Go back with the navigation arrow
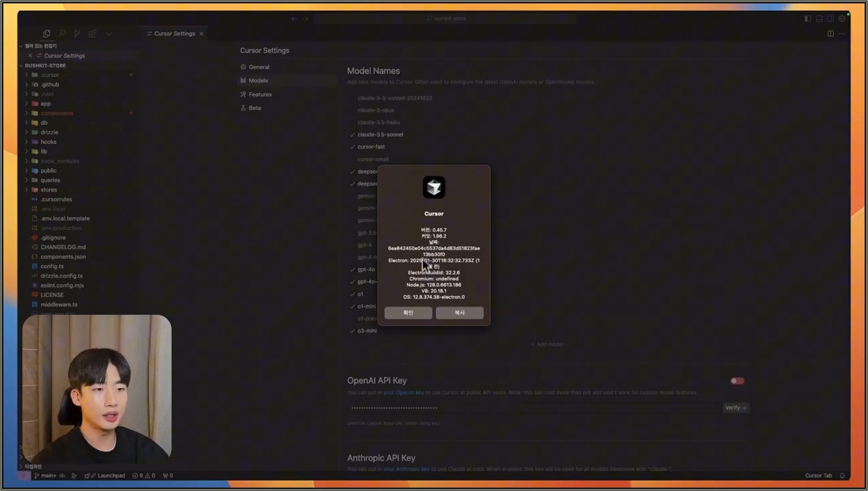 click(x=294, y=19)
